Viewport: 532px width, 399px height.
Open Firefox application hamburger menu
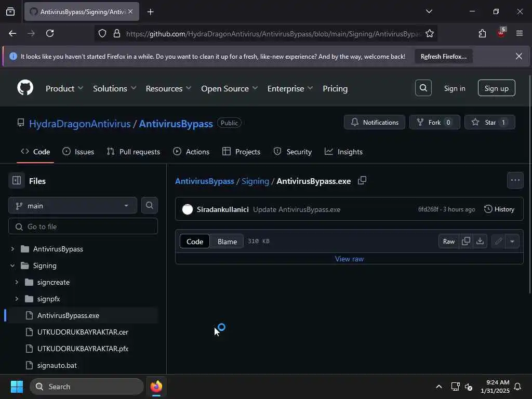(520, 33)
